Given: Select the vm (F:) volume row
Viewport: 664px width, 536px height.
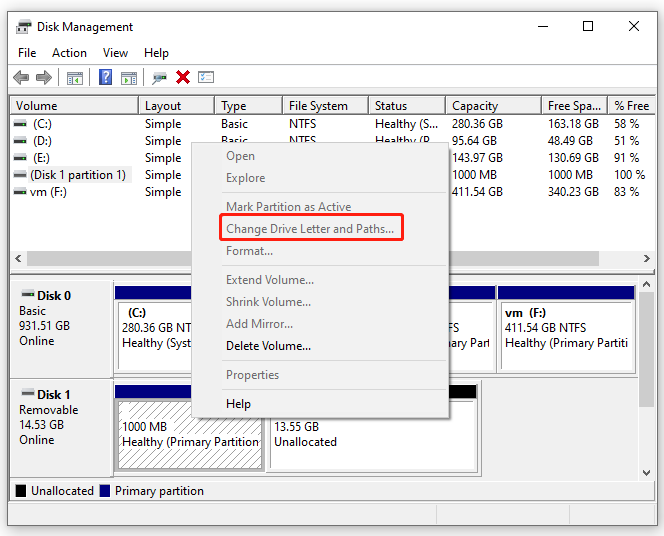Looking at the screenshot, I should (x=48, y=192).
